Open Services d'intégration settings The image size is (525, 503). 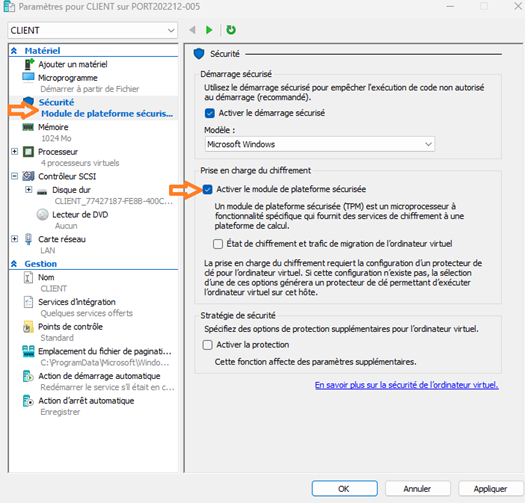coord(77,302)
